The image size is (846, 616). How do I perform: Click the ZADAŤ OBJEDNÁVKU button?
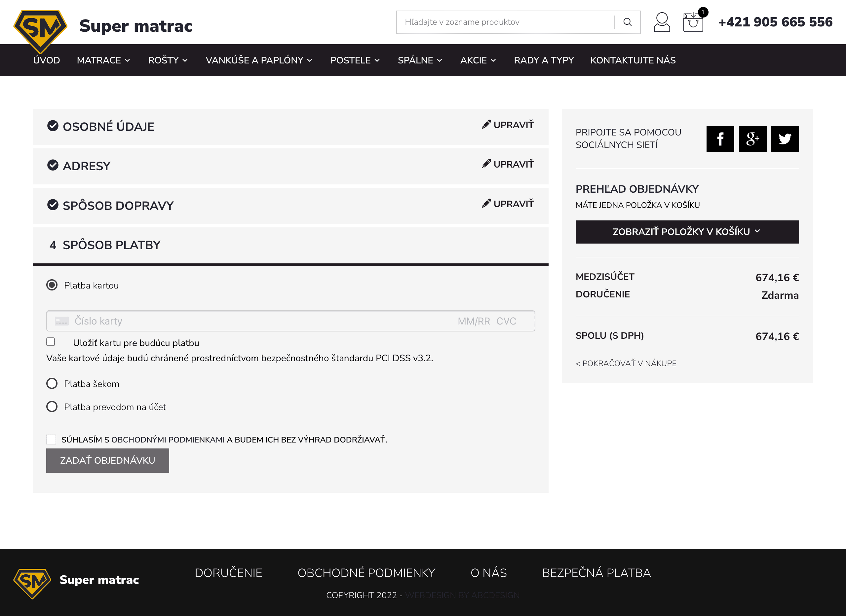point(107,460)
